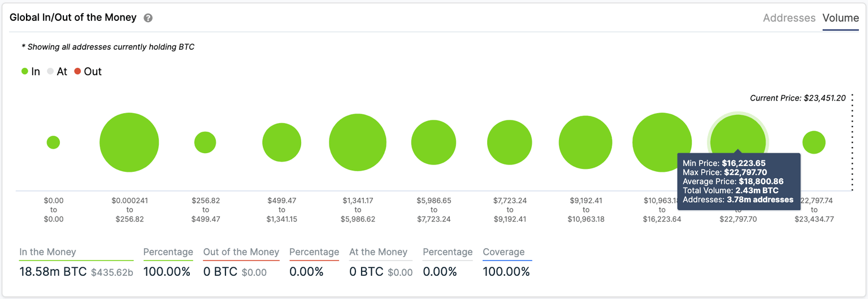Toggle the green In legend item
Image resolution: width=868 pixels, height=299 pixels.
tap(31, 72)
